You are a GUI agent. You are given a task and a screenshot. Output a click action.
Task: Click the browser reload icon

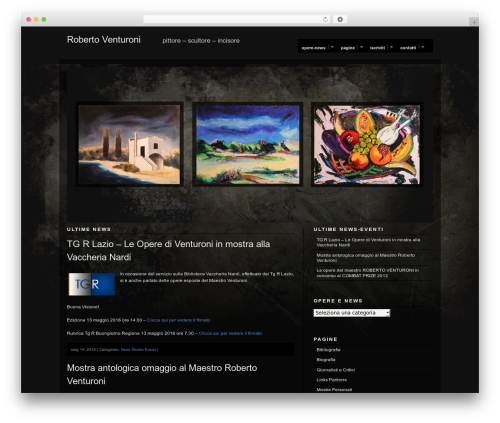(x=325, y=19)
